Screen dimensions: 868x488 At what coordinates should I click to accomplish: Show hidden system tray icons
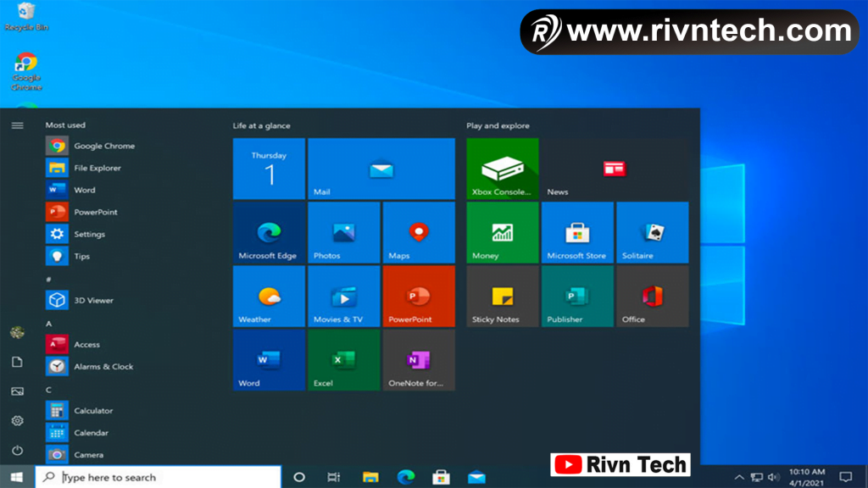pos(739,478)
